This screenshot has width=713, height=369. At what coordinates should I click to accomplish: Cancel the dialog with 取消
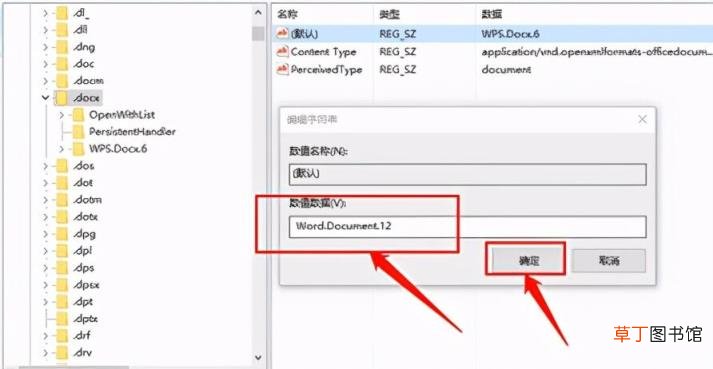(608, 261)
